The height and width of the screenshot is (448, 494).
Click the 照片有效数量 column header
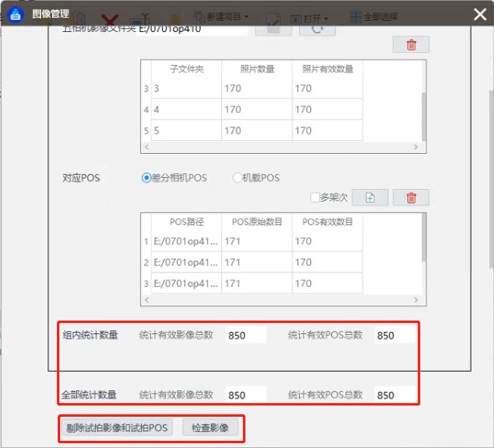click(x=328, y=69)
